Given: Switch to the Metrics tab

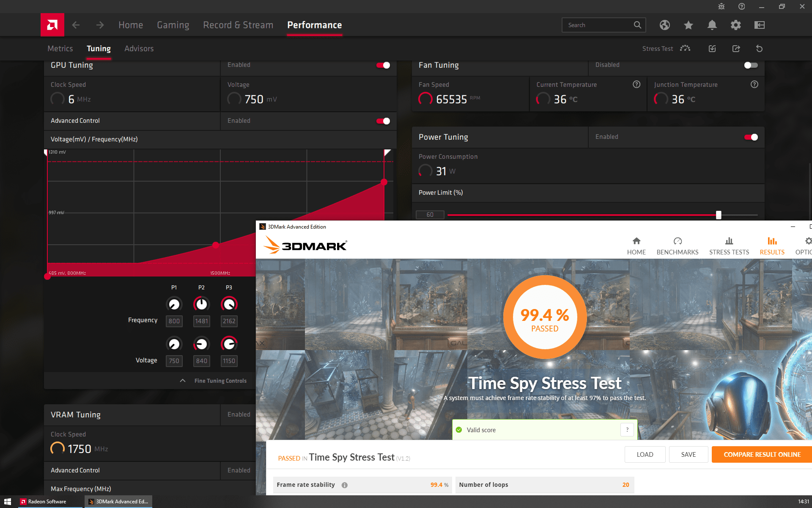Looking at the screenshot, I should (60, 49).
